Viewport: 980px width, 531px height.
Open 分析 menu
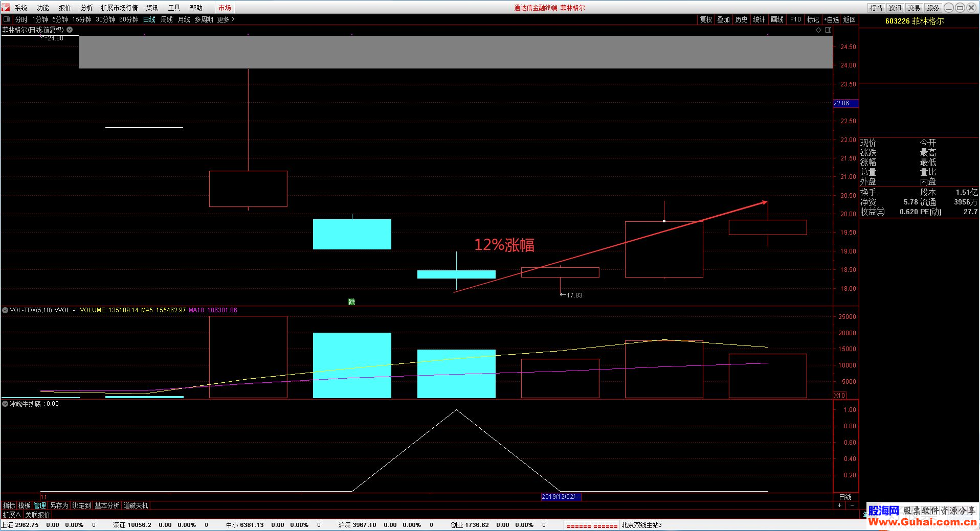[87, 8]
